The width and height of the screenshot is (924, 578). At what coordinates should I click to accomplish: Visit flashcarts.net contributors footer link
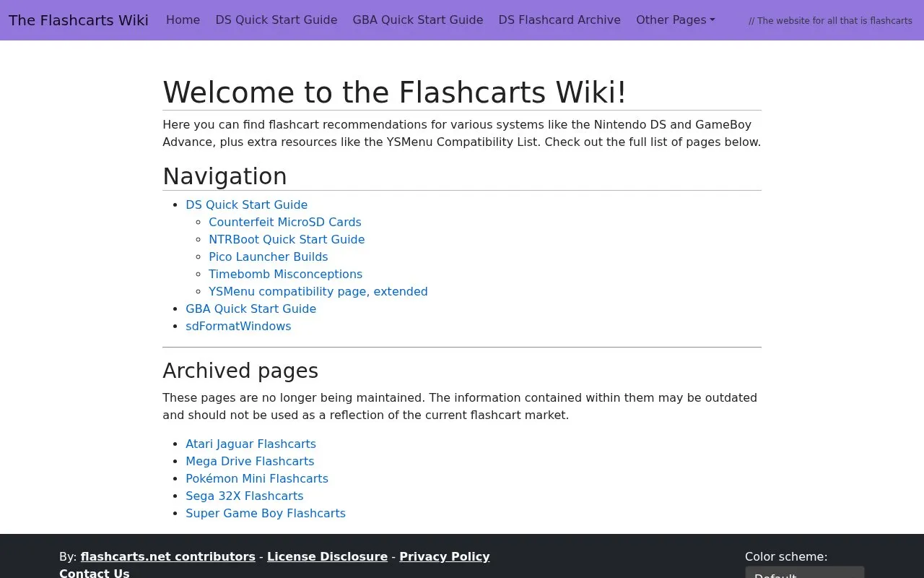tap(168, 556)
